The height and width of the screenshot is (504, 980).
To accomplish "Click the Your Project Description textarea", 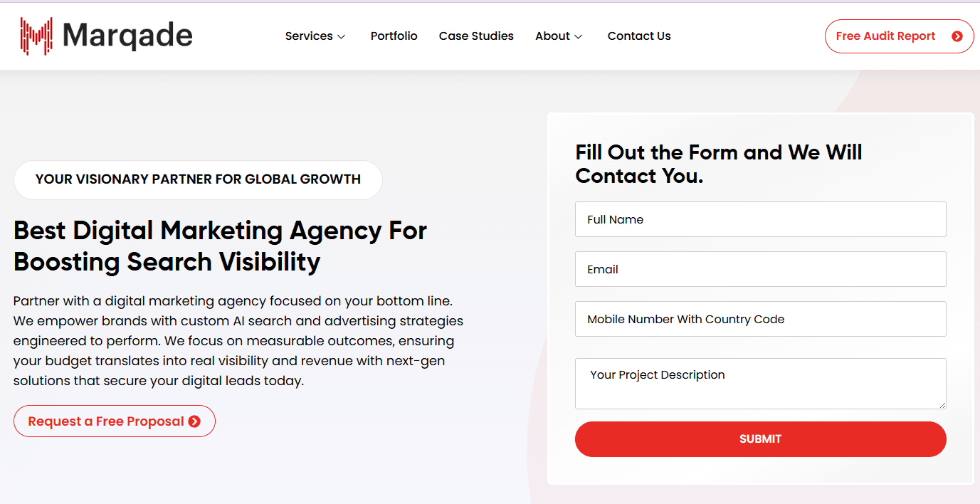I will point(760,384).
